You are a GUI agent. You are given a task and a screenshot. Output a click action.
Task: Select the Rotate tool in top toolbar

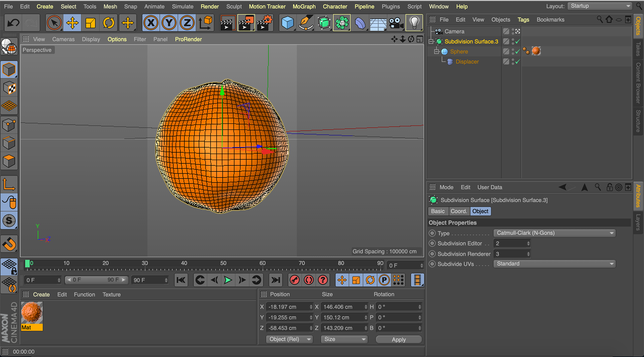(108, 23)
